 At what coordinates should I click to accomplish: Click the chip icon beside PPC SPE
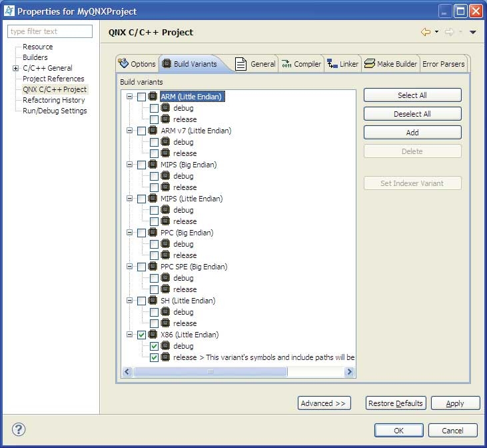click(x=153, y=267)
